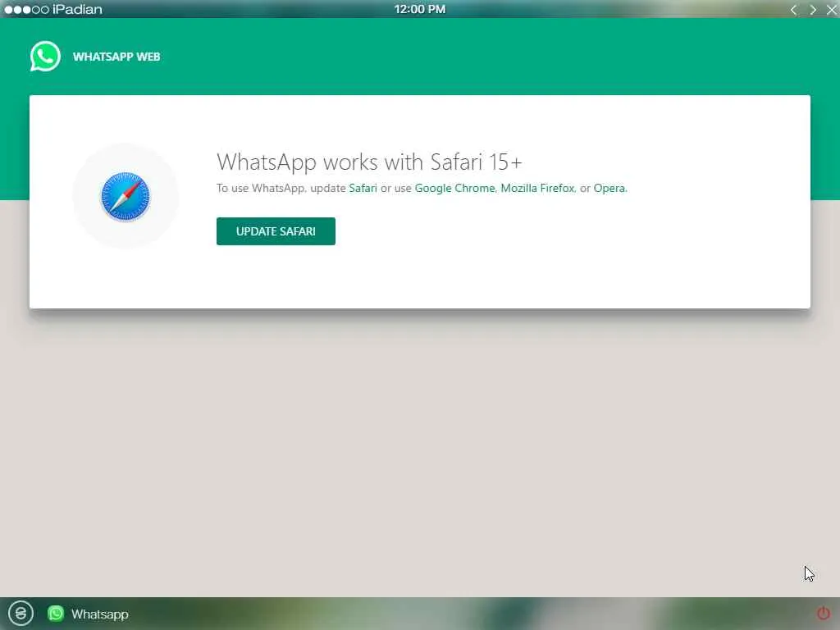
Task: Click the Safari compass icon
Action: pos(126,197)
